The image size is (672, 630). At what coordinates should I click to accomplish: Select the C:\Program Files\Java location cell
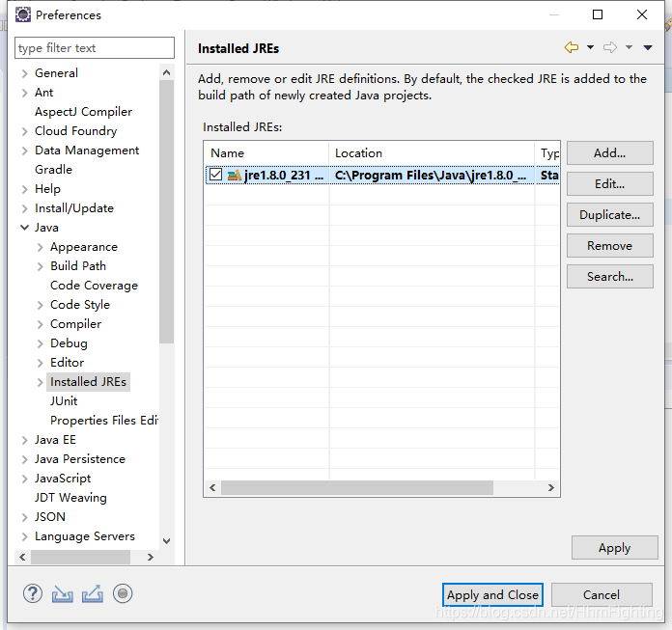pos(432,176)
